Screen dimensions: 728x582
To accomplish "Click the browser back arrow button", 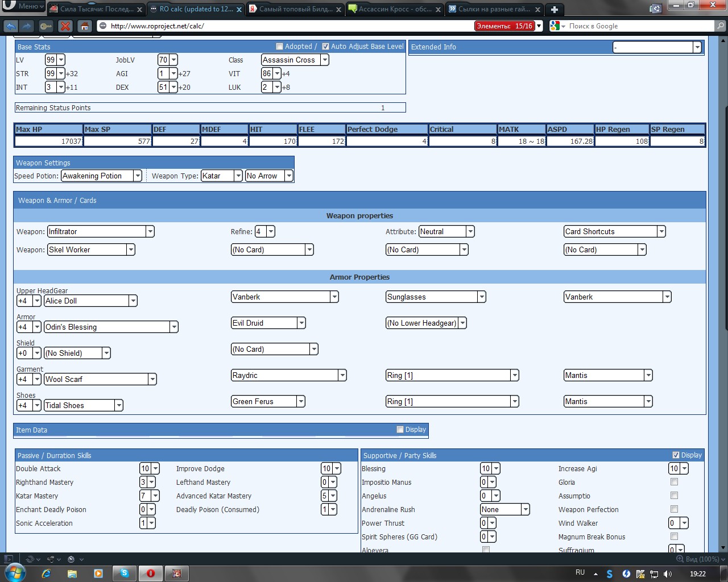I will (11, 26).
